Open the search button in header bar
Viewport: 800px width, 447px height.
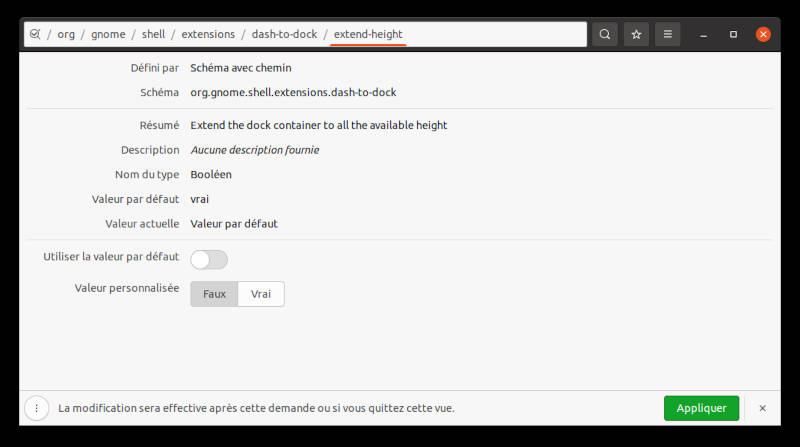pos(604,34)
